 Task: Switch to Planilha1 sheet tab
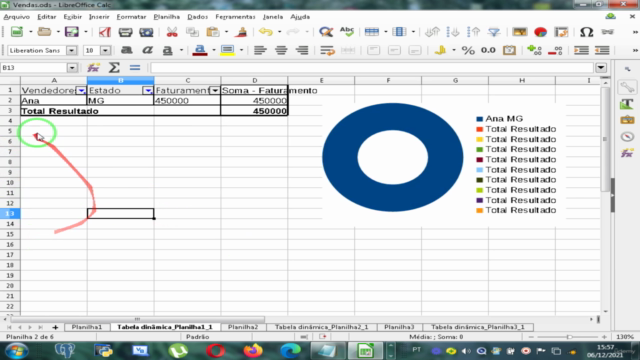[x=87, y=327]
